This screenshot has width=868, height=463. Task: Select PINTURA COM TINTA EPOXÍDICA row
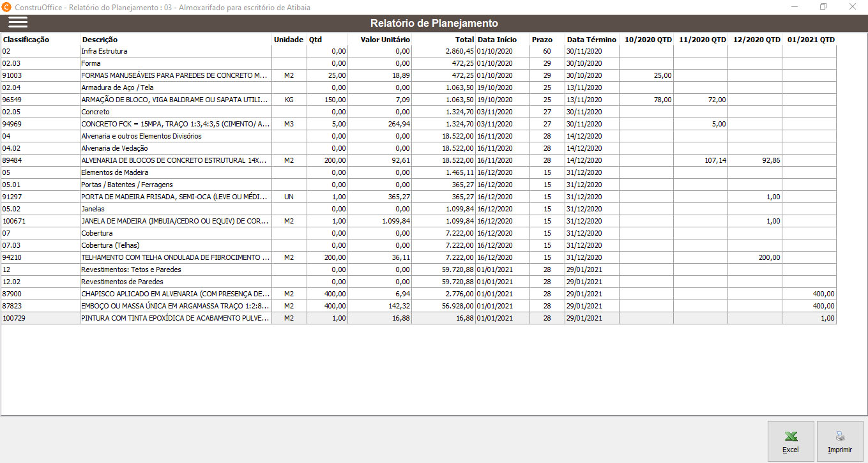(418, 318)
